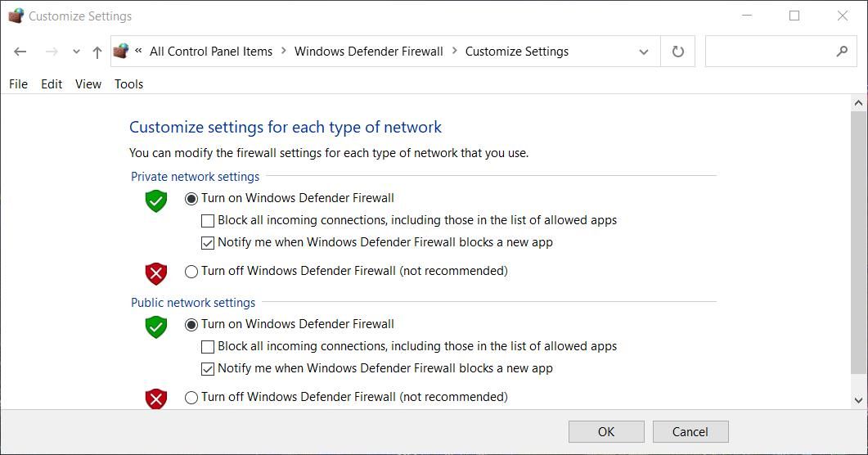Screen dimensions: 868x455
Task: Open the View menu
Action: click(88, 83)
